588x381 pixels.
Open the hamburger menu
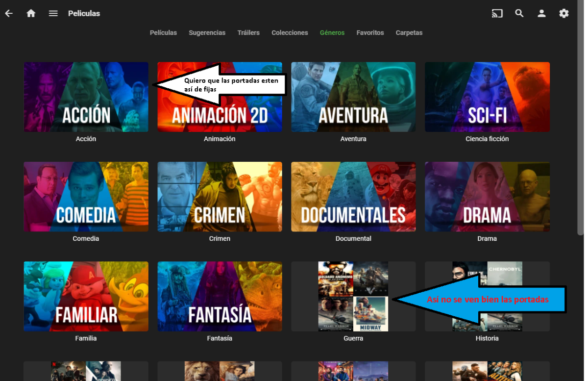tap(53, 13)
